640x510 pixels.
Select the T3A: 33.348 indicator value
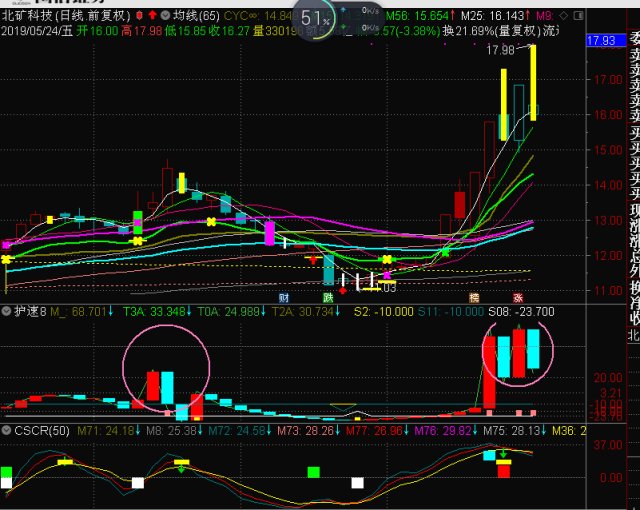[154, 312]
